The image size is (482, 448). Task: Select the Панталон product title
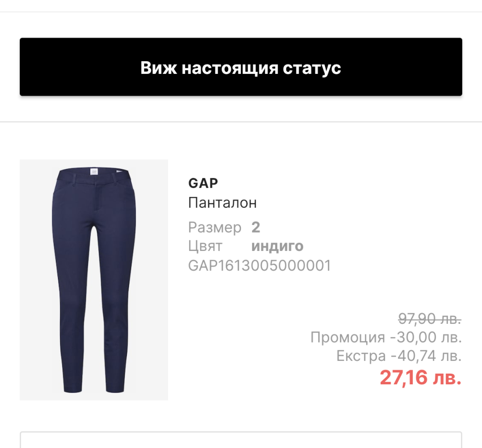pyautogui.click(x=222, y=203)
